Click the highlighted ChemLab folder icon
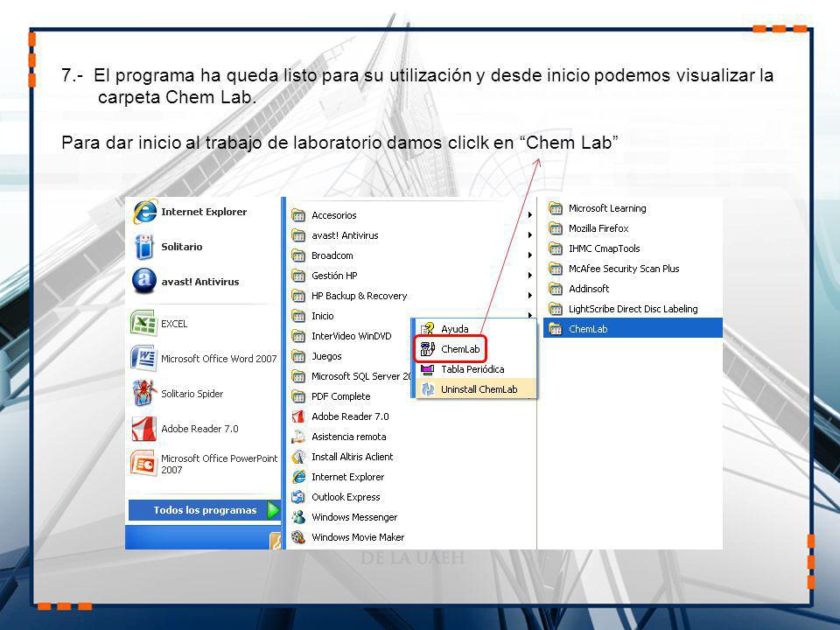This screenshot has height=630, width=840. coord(556,329)
